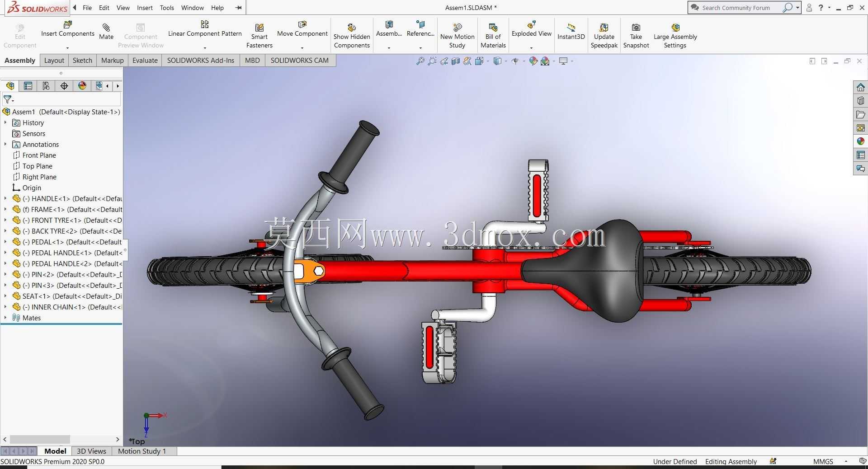Viewport: 868px width, 469px height.
Task: Open the Insert menu
Action: 145,8
